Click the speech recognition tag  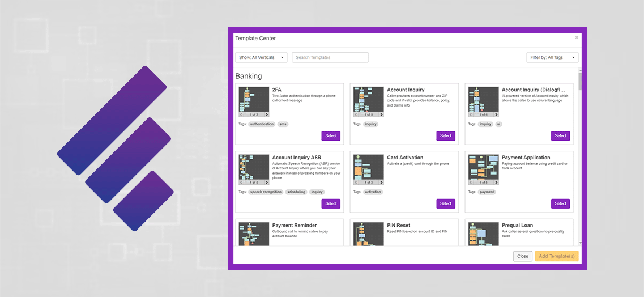coord(265,192)
